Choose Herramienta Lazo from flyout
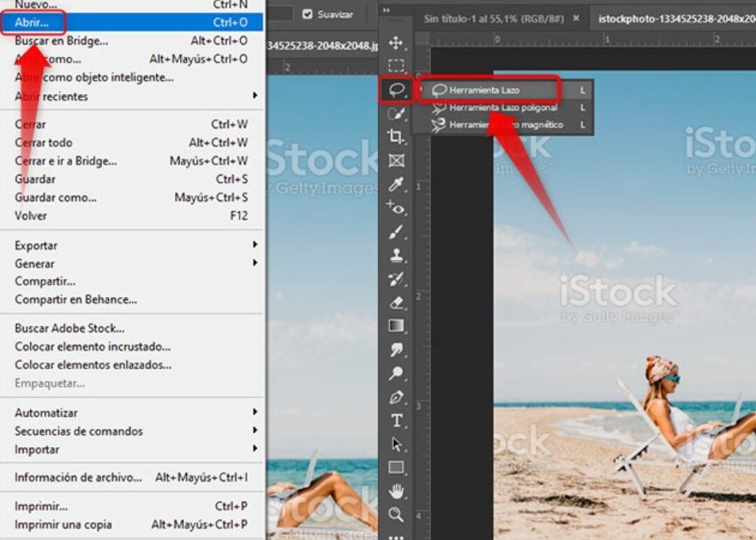The image size is (756, 540). pyautogui.click(x=504, y=90)
